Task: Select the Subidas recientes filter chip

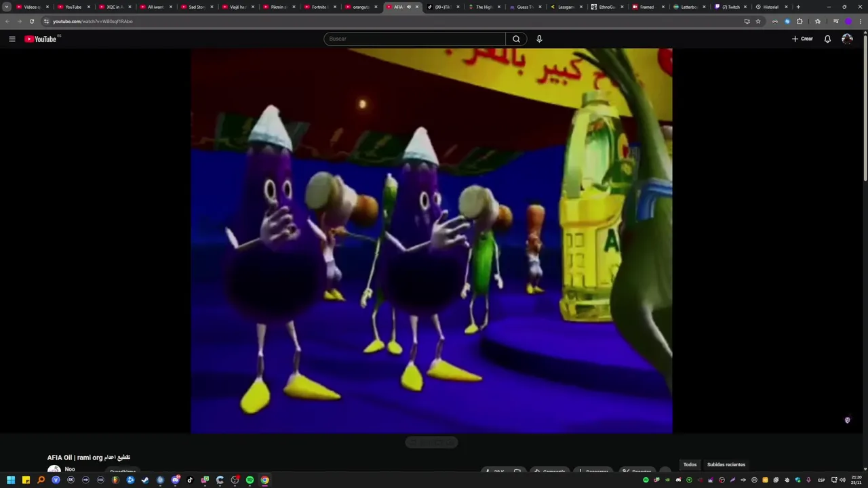Action: (726, 464)
